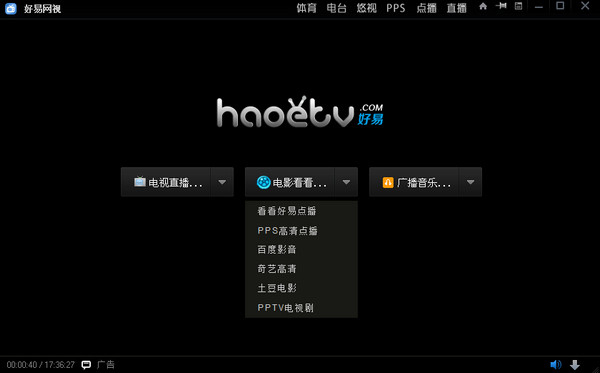600x373 pixels.
Task: Go to the 直播 live section
Action: pyautogui.click(x=457, y=8)
